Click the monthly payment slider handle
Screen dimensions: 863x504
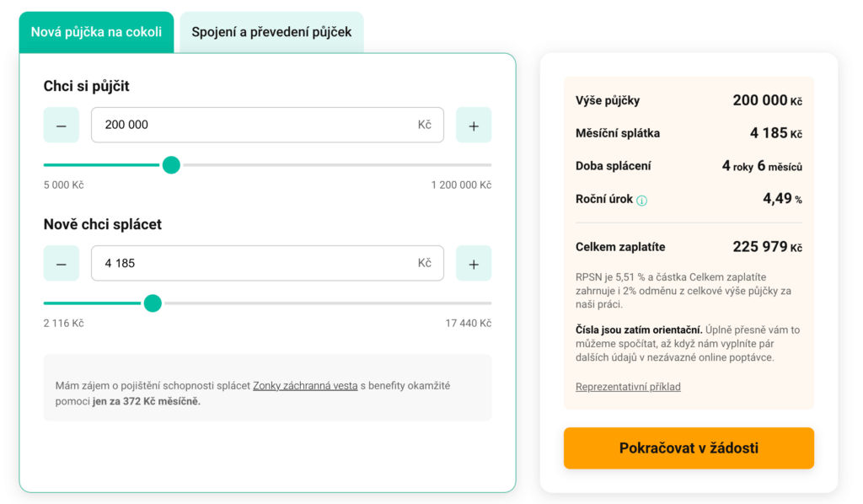click(153, 303)
